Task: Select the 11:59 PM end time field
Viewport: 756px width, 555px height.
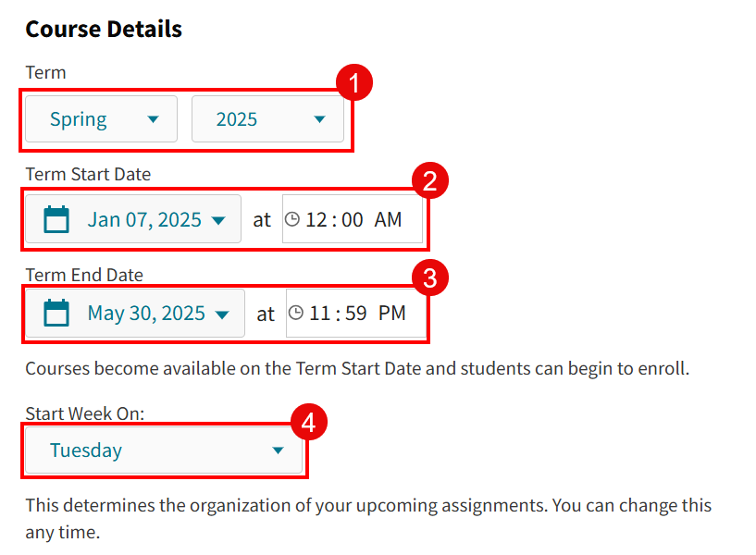Action: [356, 313]
